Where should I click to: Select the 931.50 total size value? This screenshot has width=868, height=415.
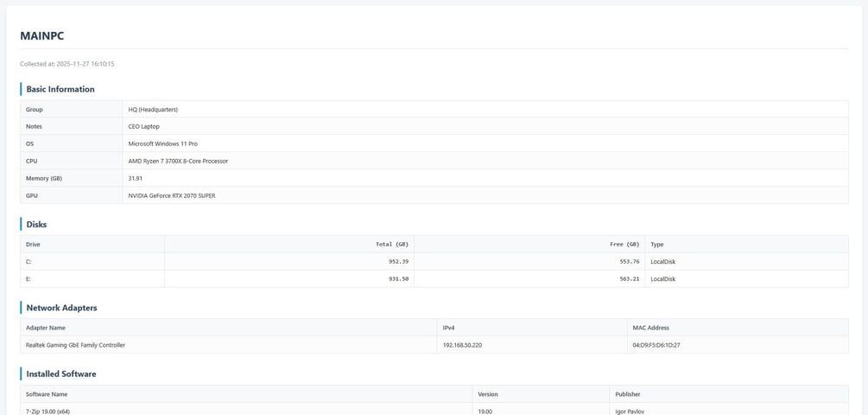398,278
